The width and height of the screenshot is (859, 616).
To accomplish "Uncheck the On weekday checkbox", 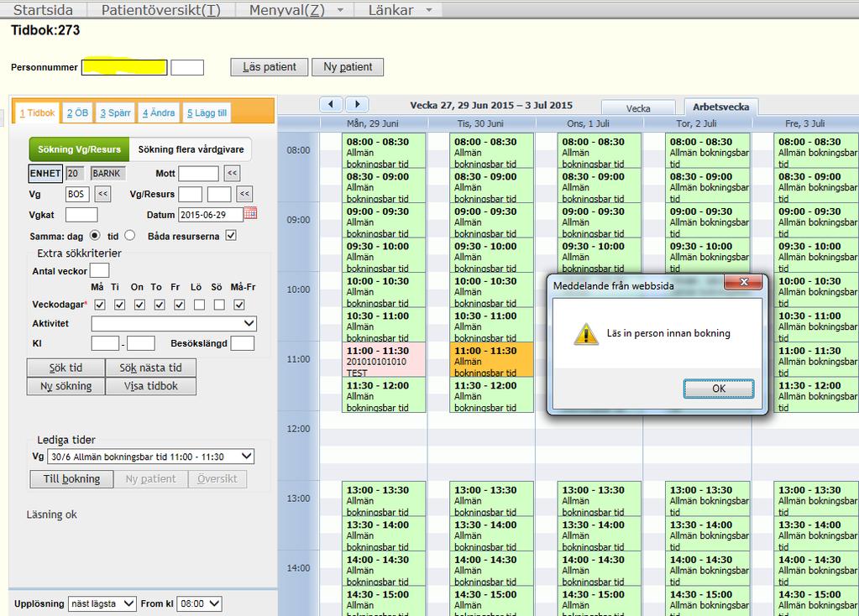I will (139, 305).
